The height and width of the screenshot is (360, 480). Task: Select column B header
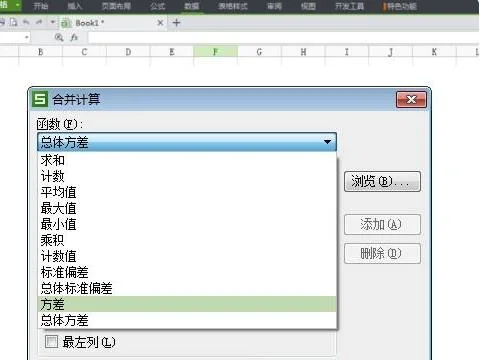(x=41, y=52)
